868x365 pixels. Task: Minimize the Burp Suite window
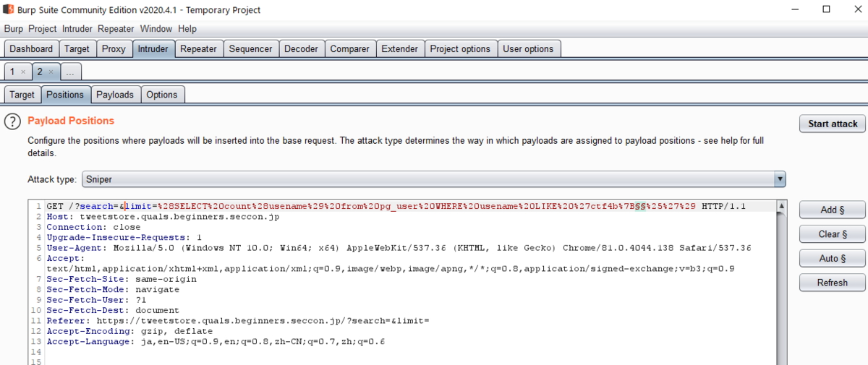(x=793, y=9)
